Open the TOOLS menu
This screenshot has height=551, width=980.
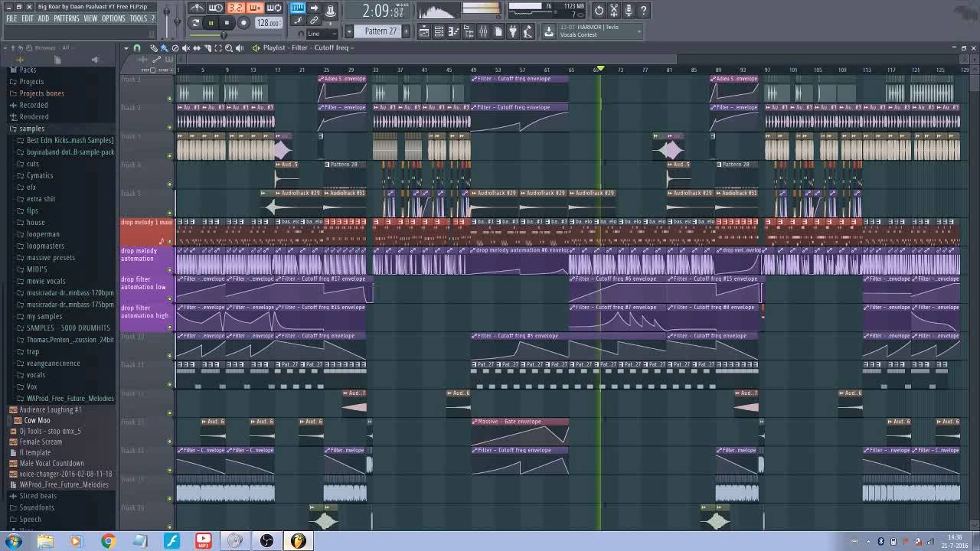(x=138, y=18)
